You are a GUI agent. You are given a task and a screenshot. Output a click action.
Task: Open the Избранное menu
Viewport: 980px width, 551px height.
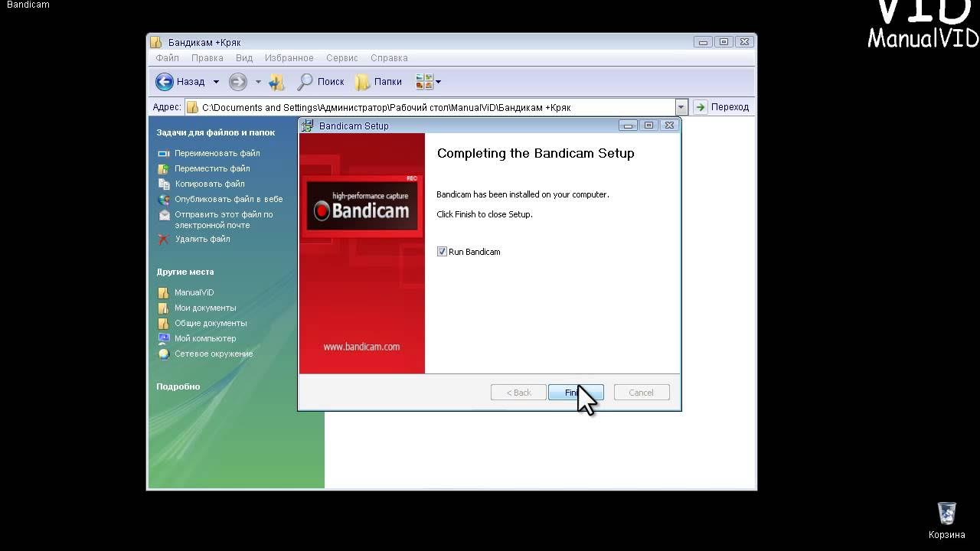289,58
